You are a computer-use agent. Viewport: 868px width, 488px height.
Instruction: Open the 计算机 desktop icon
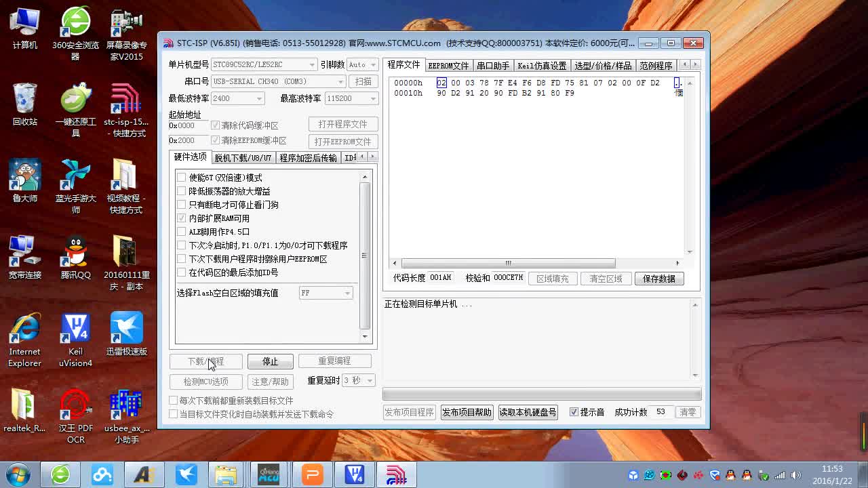coord(25,28)
